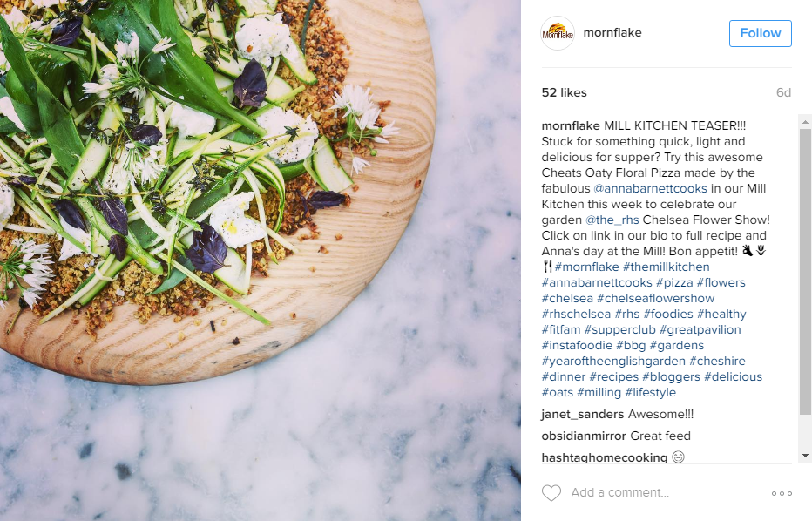Open the @the_rhs mention link

pos(612,220)
